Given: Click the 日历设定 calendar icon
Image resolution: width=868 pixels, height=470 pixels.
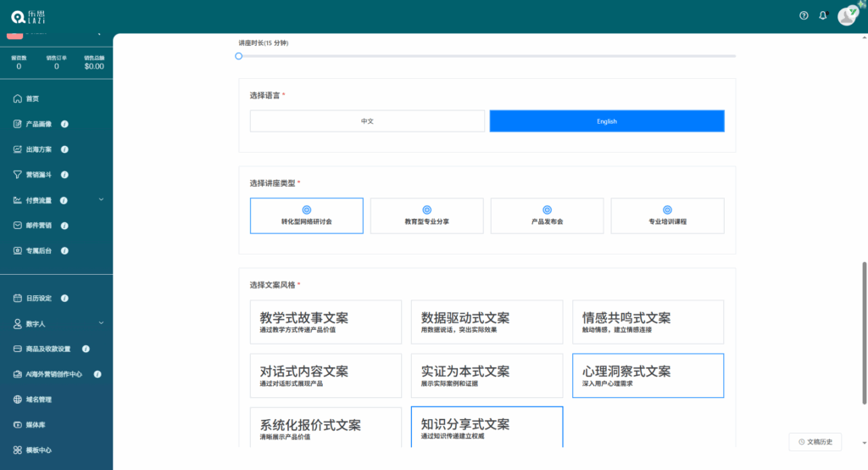Looking at the screenshot, I should pyautogui.click(x=17, y=298).
